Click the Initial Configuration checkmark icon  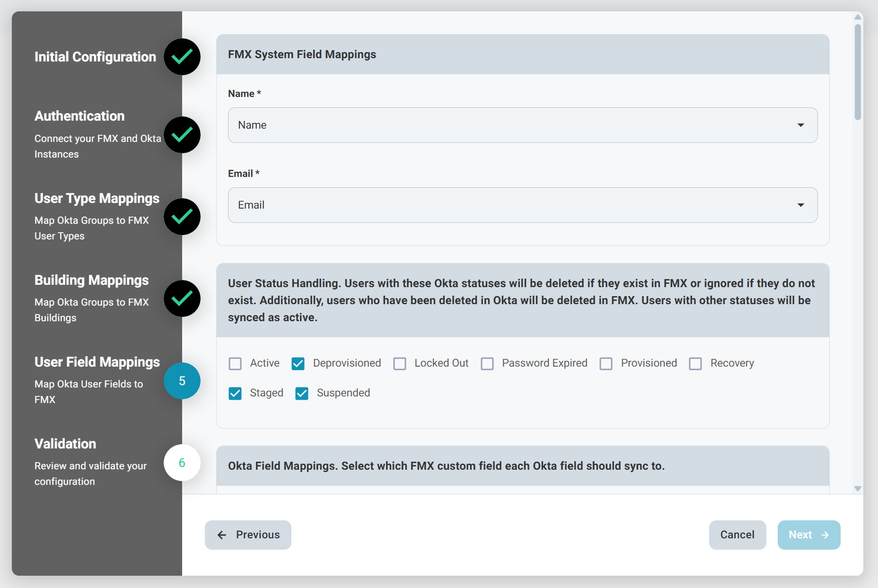pyautogui.click(x=182, y=57)
